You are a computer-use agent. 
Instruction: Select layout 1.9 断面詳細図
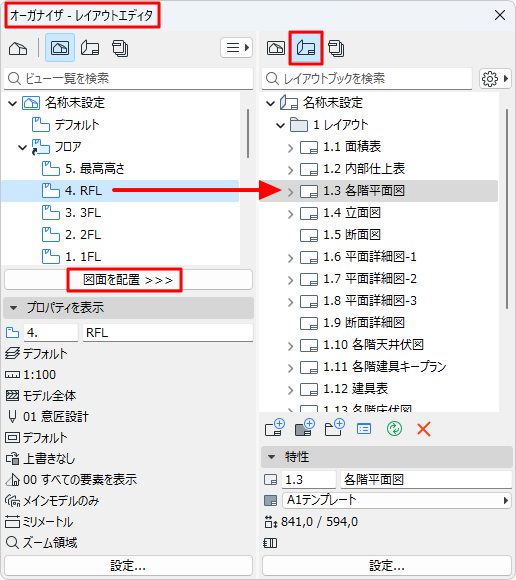pos(352,323)
